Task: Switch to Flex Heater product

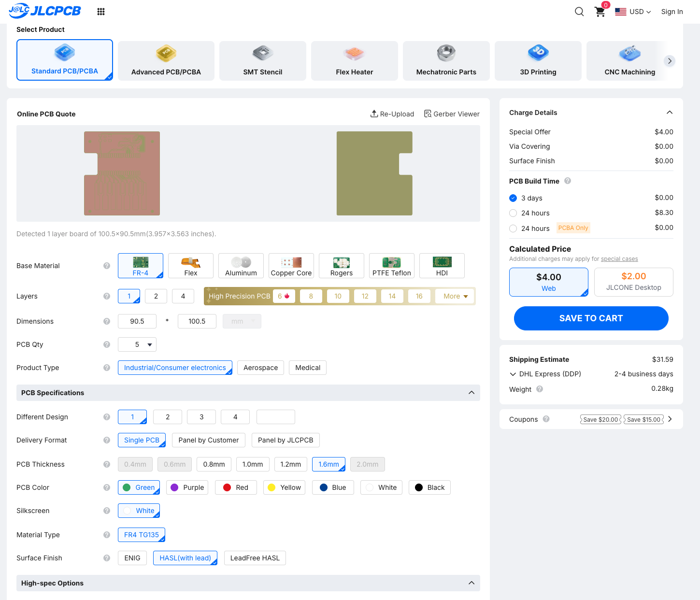Action: coord(355,61)
